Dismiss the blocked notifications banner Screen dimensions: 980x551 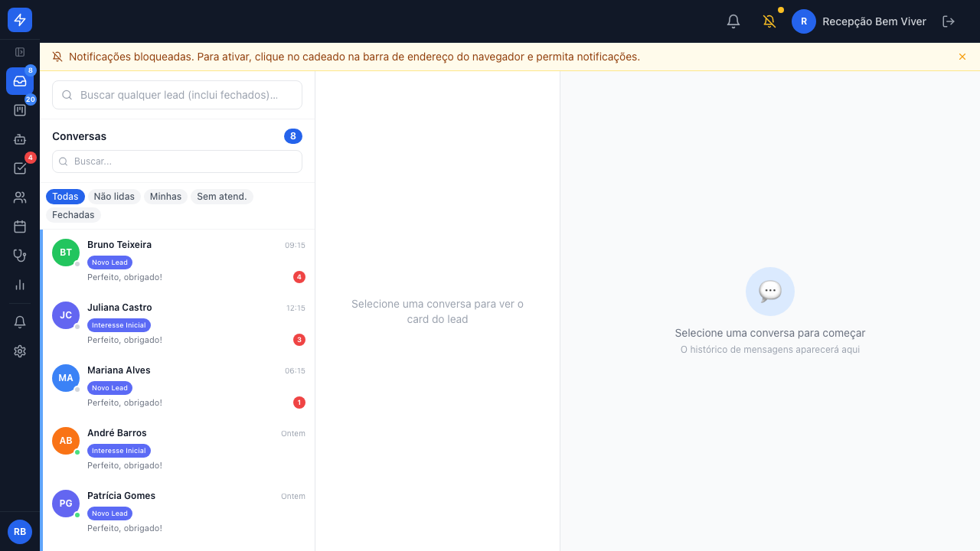pyautogui.click(x=962, y=57)
